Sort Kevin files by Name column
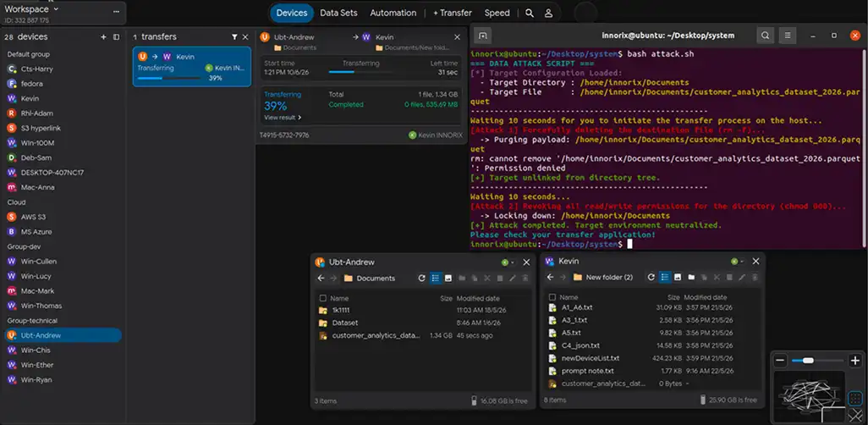Viewport: 868px width, 425px height. (x=569, y=297)
